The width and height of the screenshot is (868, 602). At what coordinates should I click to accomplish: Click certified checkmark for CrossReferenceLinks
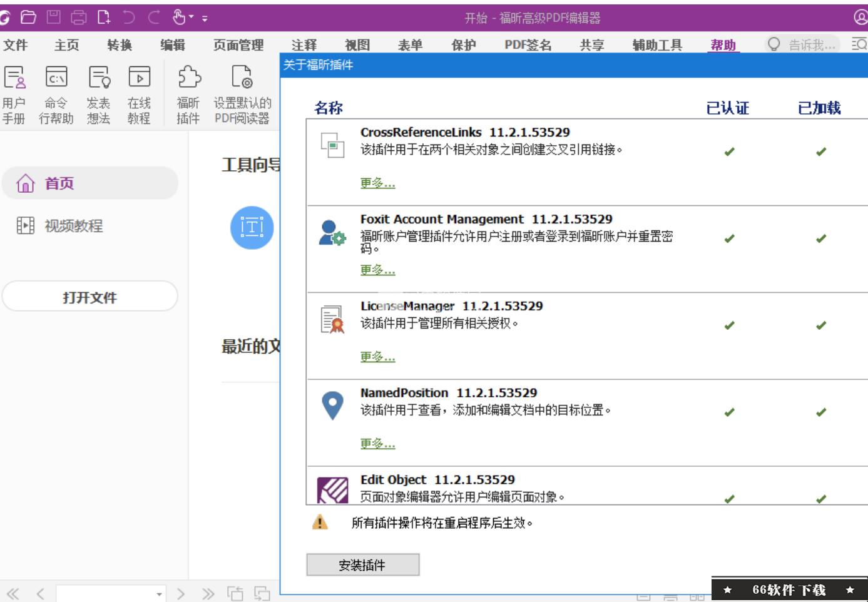(x=729, y=151)
